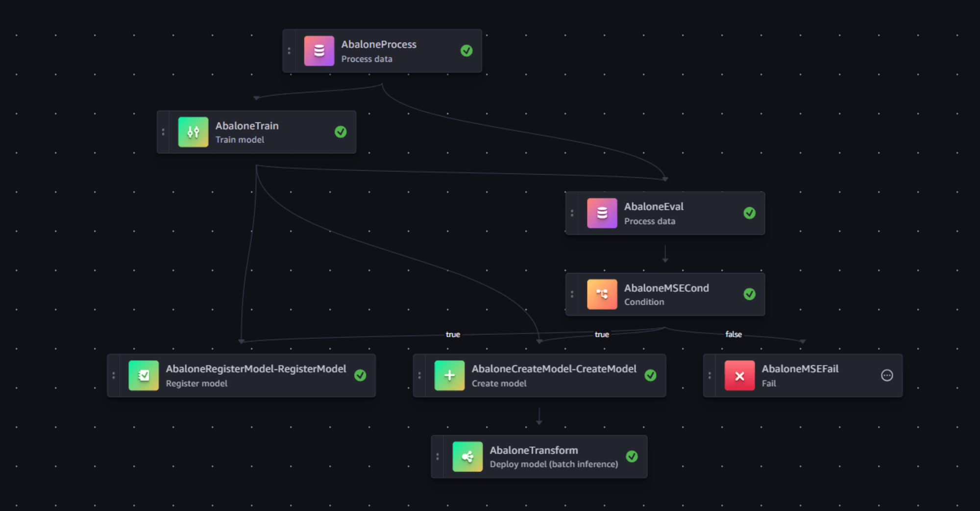The width and height of the screenshot is (980, 511).
Task: Click the AbaloneRegisterModel register icon
Action: tap(144, 376)
